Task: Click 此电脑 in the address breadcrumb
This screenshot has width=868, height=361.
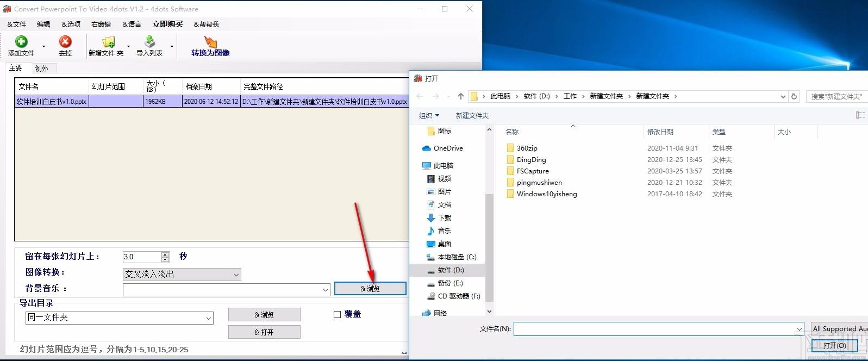Action: [501, 96]
